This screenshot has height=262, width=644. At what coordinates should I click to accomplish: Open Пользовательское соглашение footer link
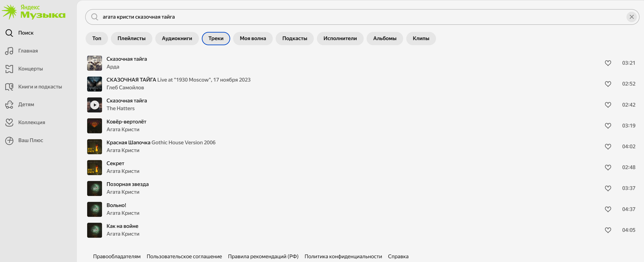coord(184,256)
